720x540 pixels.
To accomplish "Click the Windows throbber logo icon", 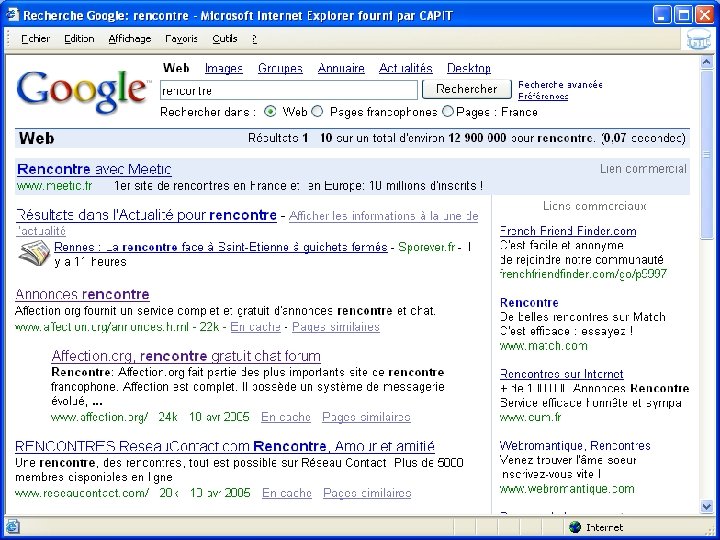I will 698,39.
